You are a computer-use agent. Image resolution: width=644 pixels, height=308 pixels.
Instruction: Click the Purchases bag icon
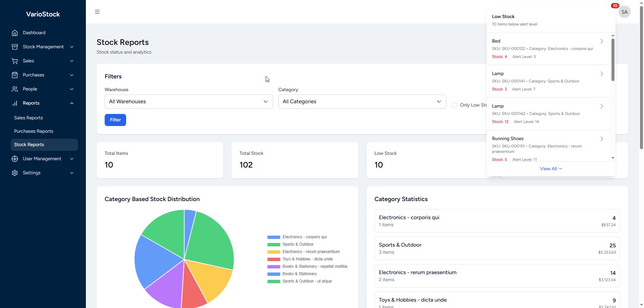tap(15, 75)
